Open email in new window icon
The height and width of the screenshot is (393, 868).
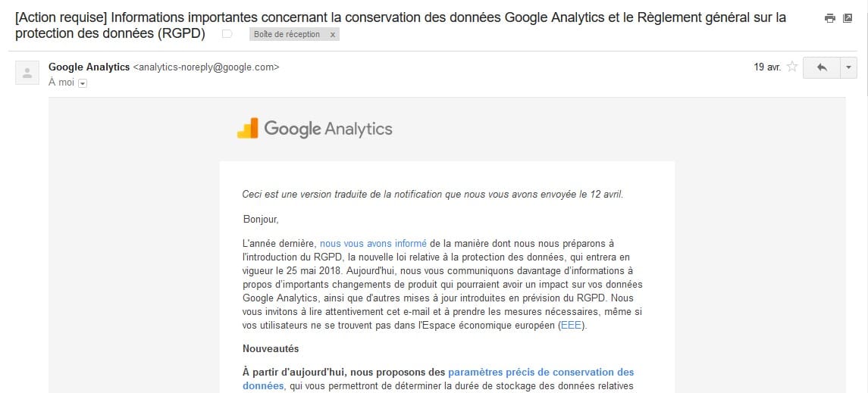[x=848, y=18]
